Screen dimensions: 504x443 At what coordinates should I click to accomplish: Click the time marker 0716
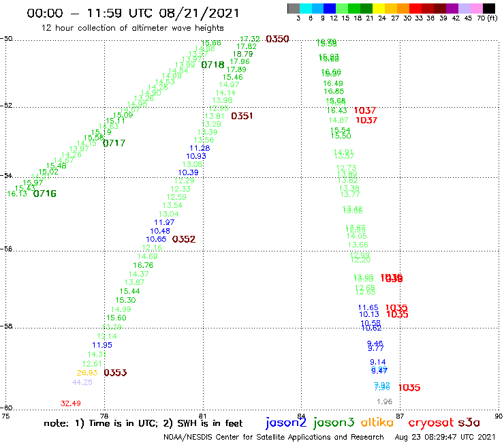pos(45,194)
